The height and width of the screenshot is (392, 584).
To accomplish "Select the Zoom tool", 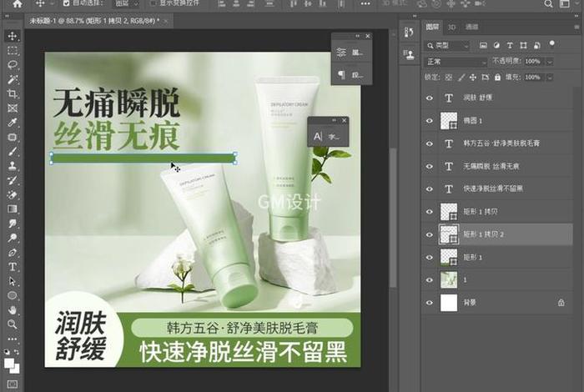I will click(x=13, y=324).
